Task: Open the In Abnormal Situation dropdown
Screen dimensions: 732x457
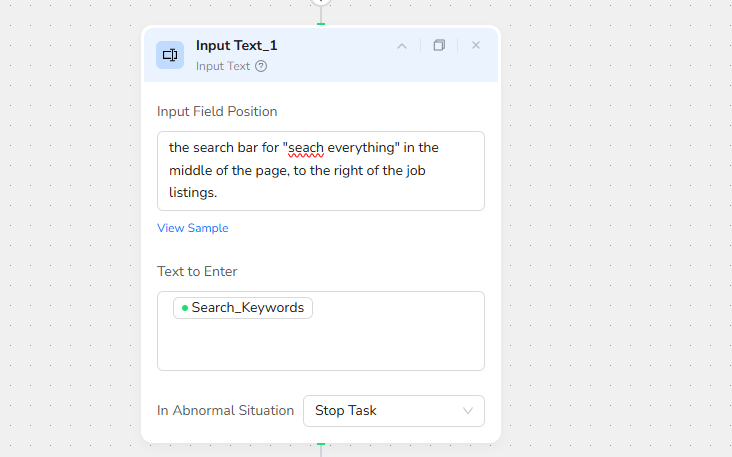Action: 393,411
